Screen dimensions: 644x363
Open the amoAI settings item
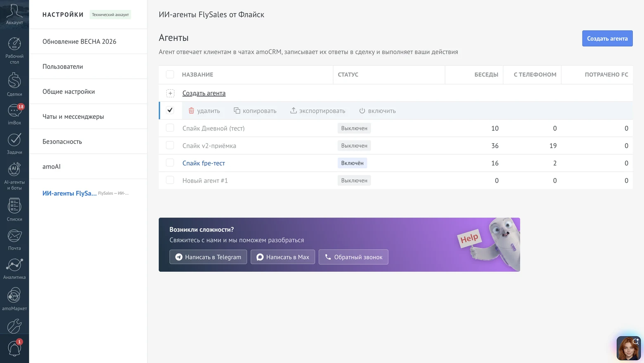click(x=88, y=167)
